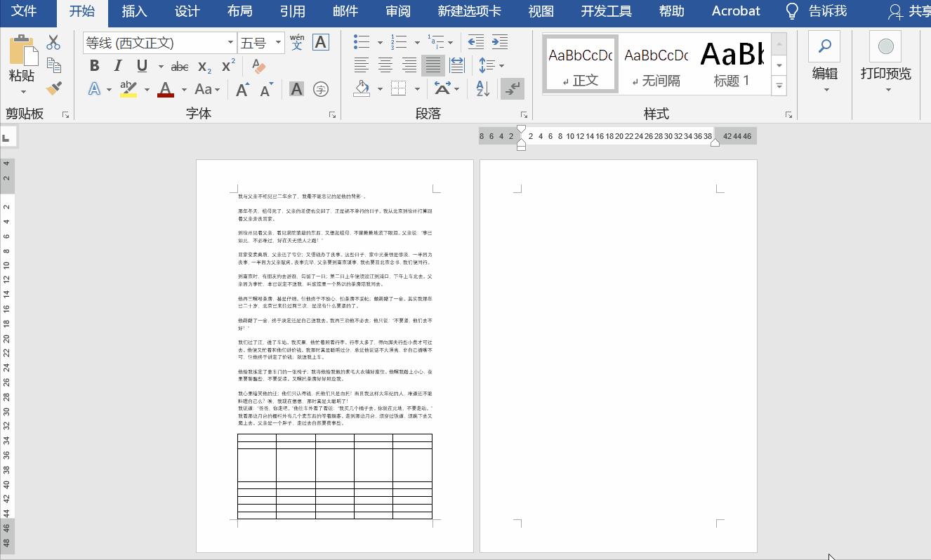Viewport: 931px width, 560px height.
Task: Open the 审阅 ribbon tab
Action: pyautogui.click(x=397, y=11)
